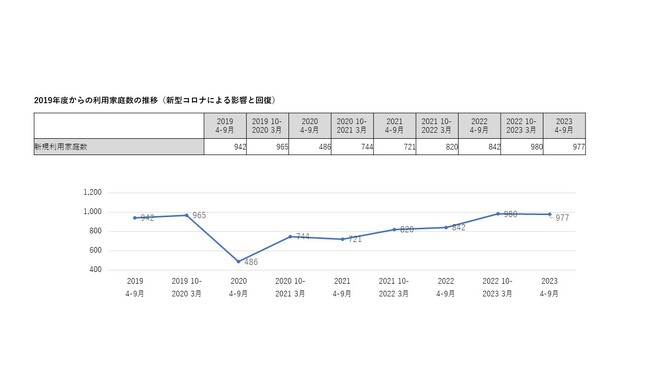Select table header cell 2021 4-9月
Viewport: 650px width, 366px height.
click(395, 126)
